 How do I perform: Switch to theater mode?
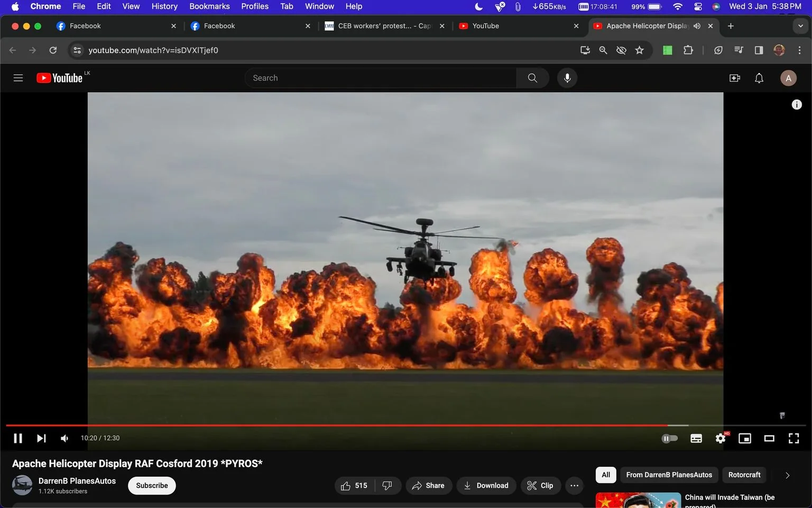click(x=769, y=438)
